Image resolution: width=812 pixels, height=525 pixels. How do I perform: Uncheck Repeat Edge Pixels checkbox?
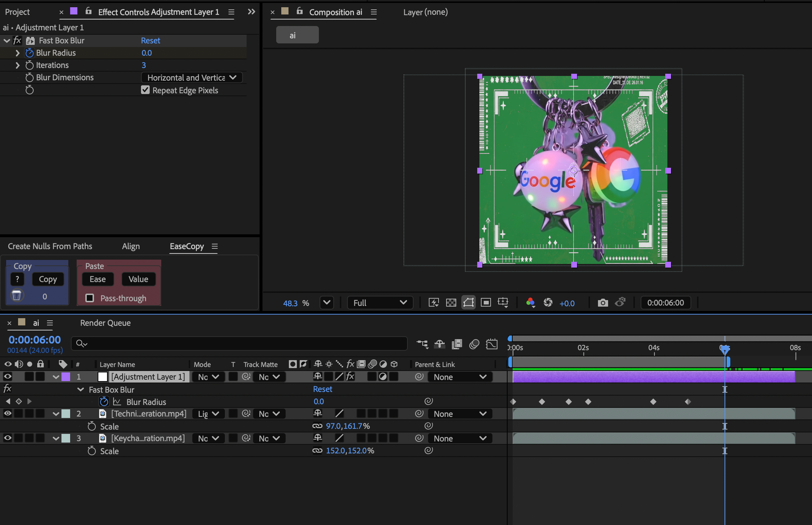[x=145, y=90]
